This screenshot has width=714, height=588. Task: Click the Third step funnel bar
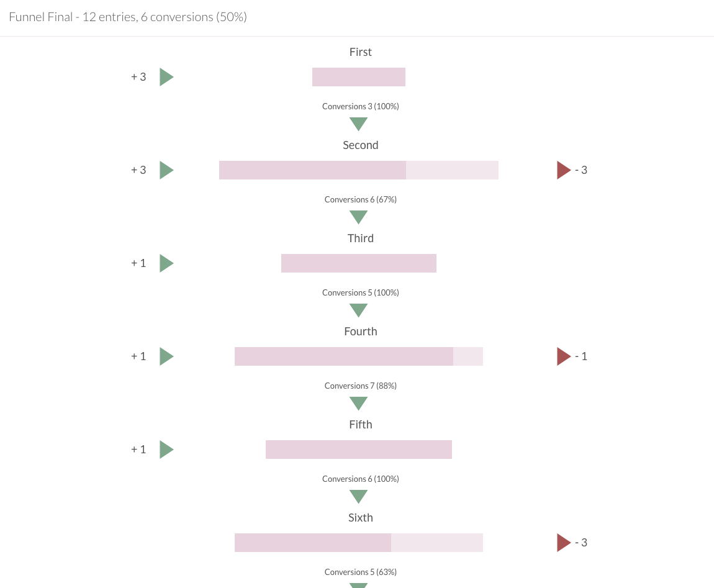pyautogui.click(x=358, y=263)
